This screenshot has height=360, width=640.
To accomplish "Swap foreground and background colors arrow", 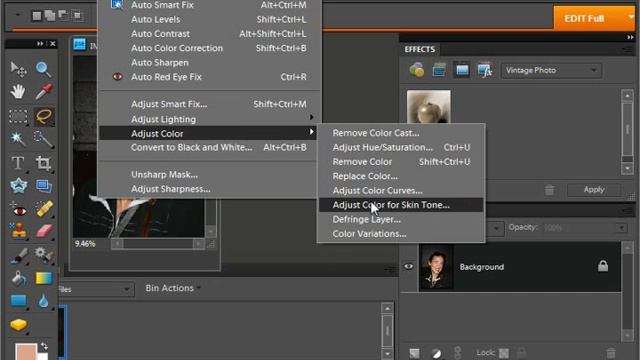I will click(x=44, y=347).
